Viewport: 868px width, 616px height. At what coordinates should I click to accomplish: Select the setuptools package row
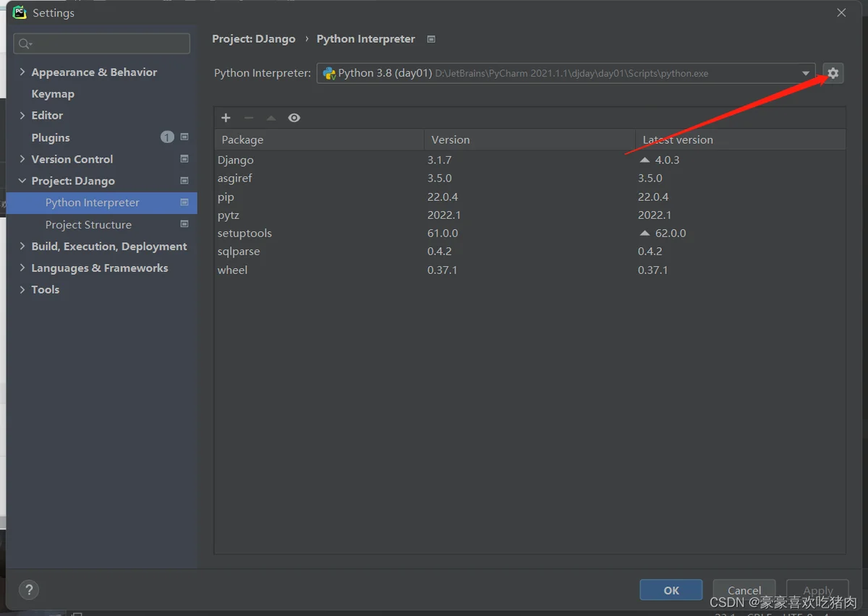[529, 233]
